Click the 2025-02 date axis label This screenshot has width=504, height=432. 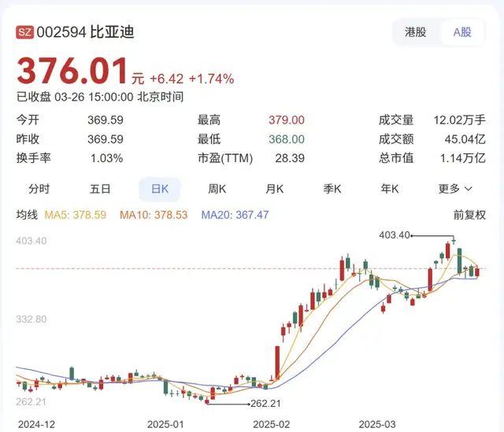(271, 425)
